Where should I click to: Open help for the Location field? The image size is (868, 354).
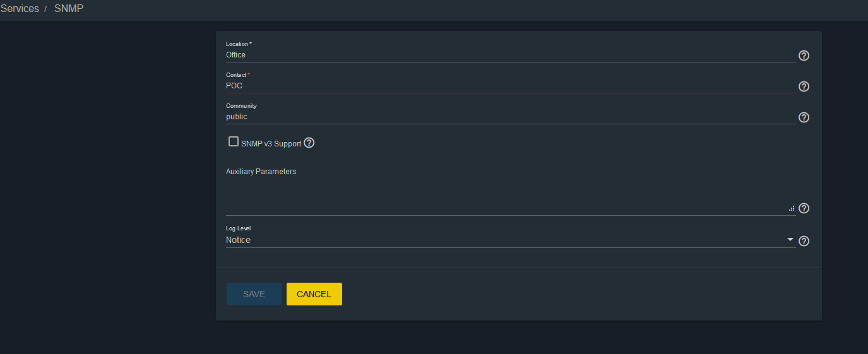coord(804,56)
